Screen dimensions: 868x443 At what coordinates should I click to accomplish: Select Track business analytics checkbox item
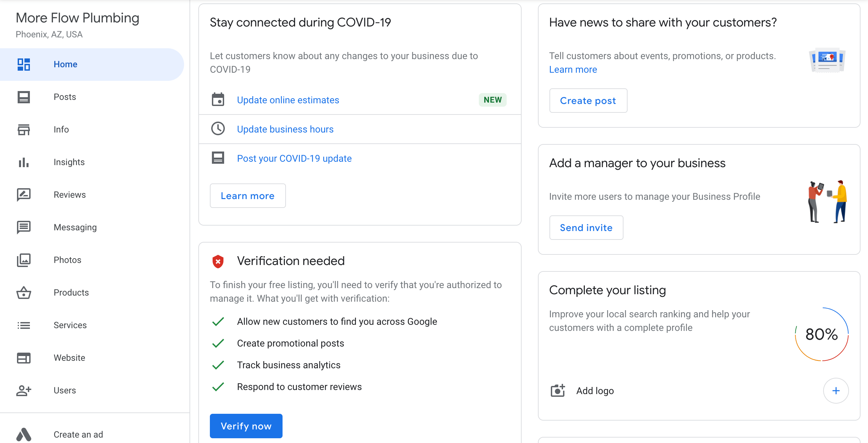click(218, 365)
